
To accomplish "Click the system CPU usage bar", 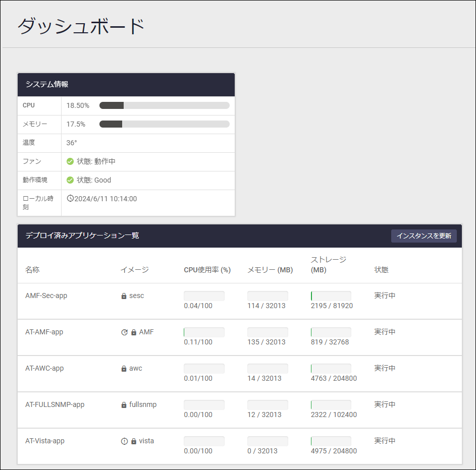I will [x=165, y=105].
